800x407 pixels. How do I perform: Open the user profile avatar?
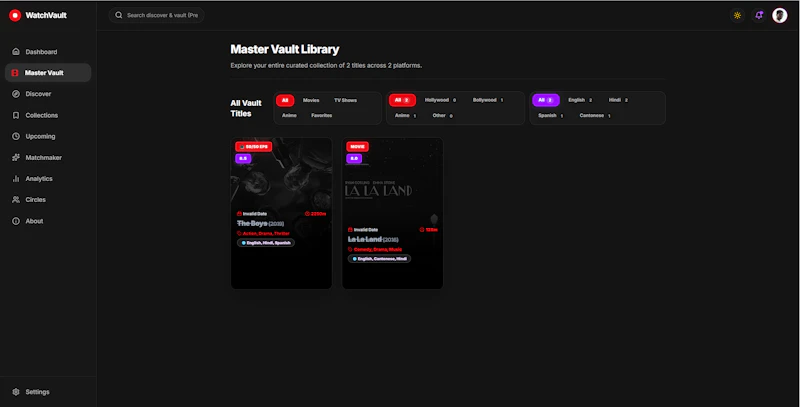pyautogui.click(x=780, y=15)
